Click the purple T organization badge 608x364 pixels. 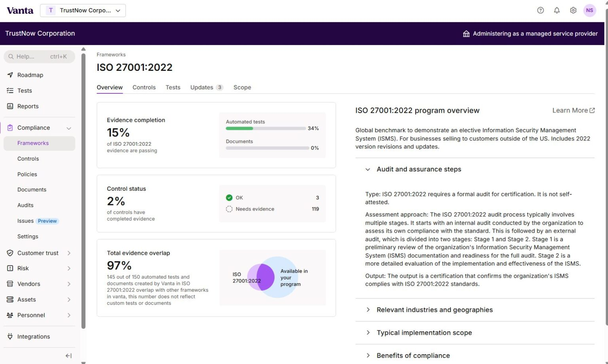(51, 10)
